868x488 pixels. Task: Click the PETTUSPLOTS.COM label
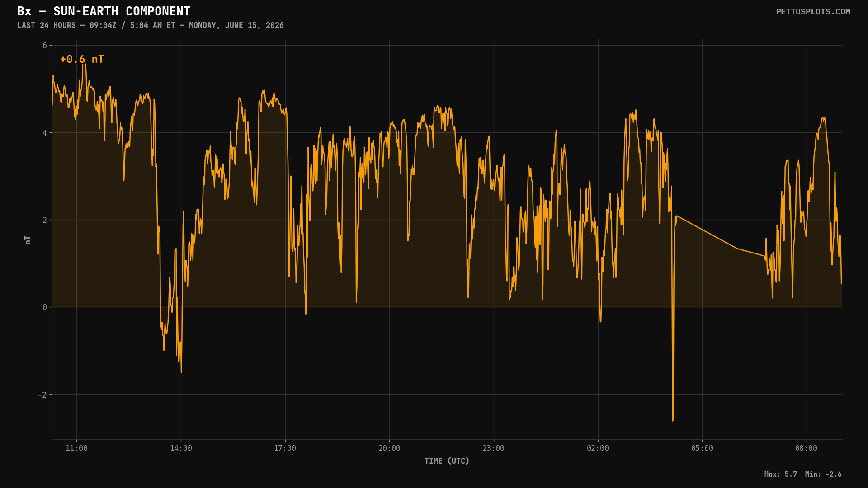coord(813,12)
